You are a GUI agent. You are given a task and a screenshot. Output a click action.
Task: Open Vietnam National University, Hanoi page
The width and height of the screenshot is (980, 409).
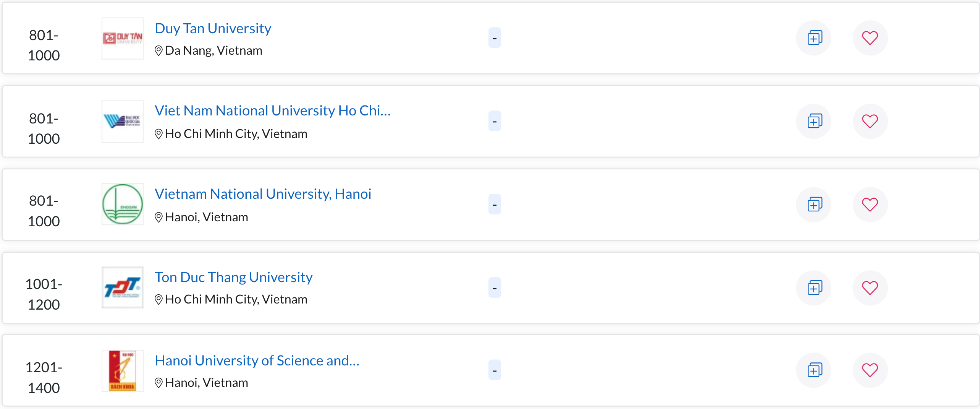coord(263,194)
